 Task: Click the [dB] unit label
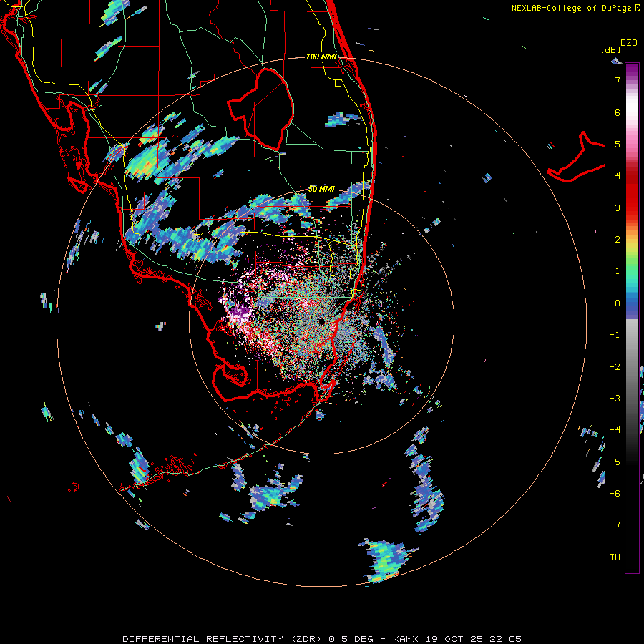(611, 49)
